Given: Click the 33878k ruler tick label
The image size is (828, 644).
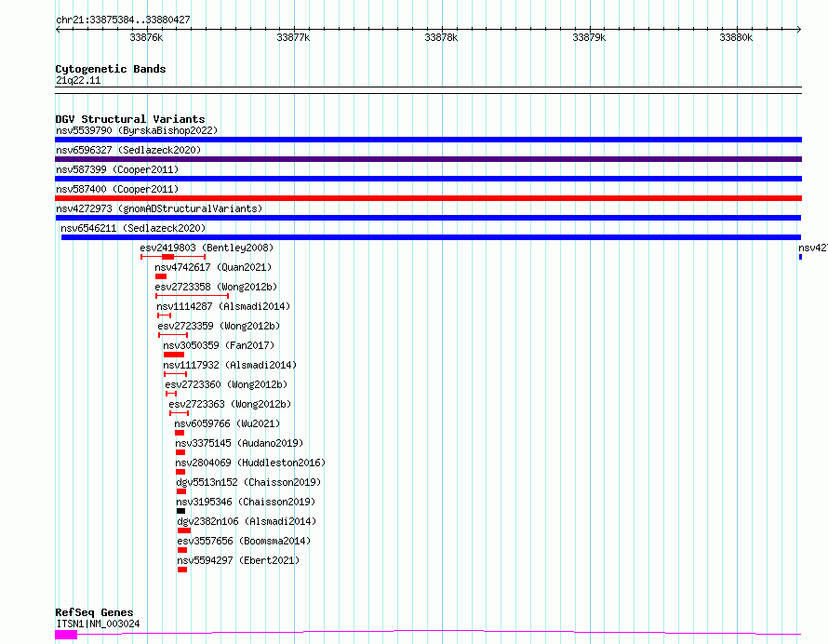Looking at the screenshot, I should [x=441, y=37].
